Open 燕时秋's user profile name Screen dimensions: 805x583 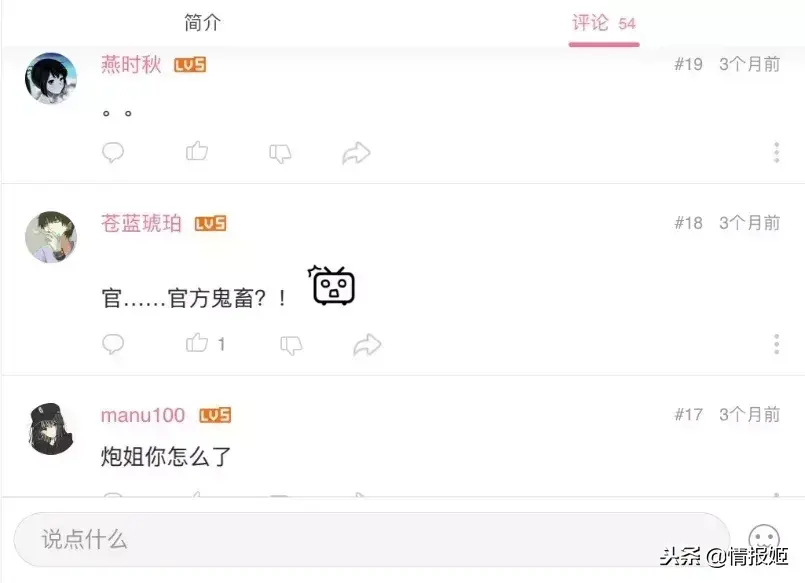coord(131,65)
